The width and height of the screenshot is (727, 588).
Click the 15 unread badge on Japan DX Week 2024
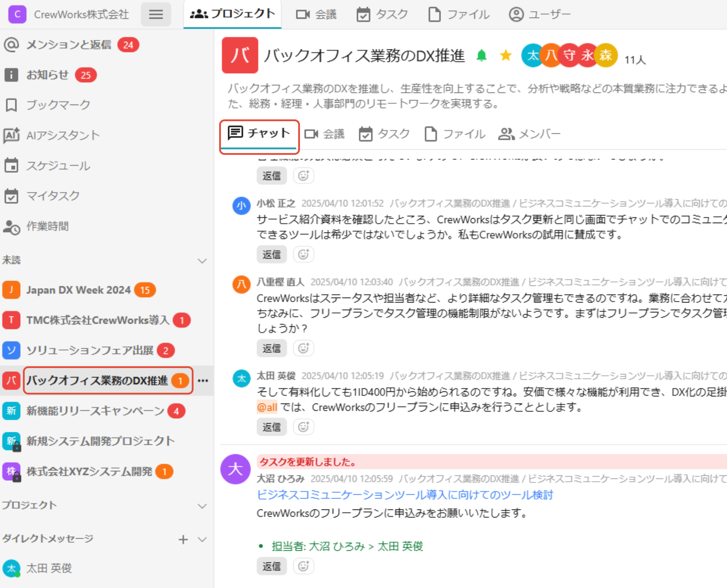145,290
